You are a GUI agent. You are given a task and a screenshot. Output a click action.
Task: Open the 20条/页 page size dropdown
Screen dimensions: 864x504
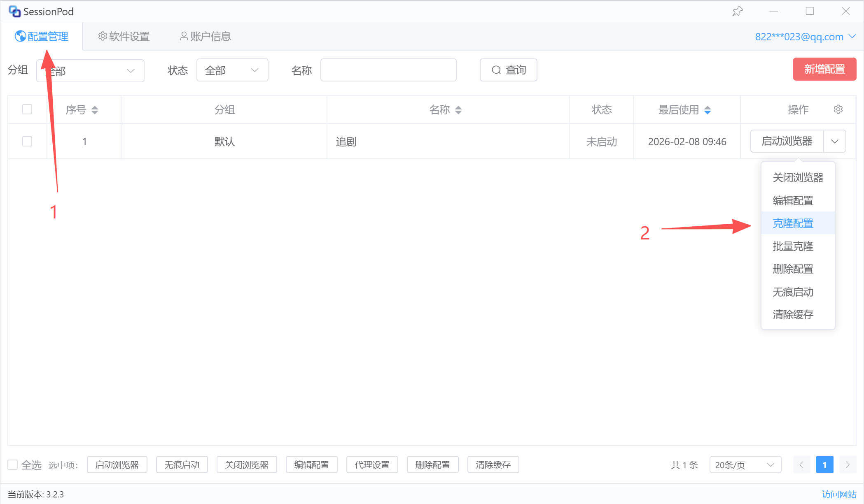tap(745, 465)
